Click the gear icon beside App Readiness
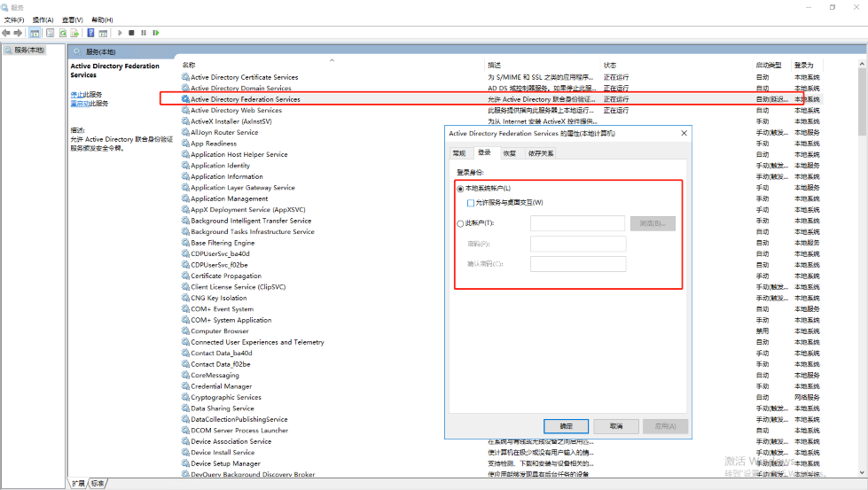Image resolution: width=868 pixels, height=490 pixels. tap(185, 144)
